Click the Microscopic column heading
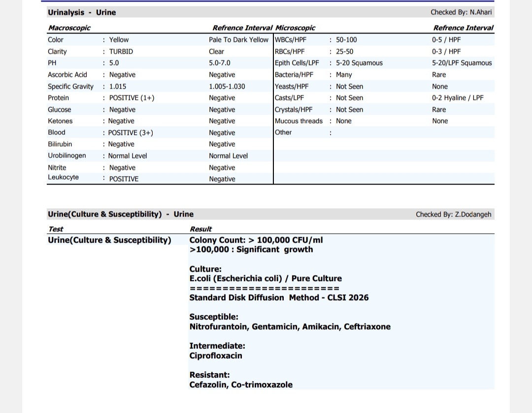Viewport: 532px width, 413px height. click(296, 28)
